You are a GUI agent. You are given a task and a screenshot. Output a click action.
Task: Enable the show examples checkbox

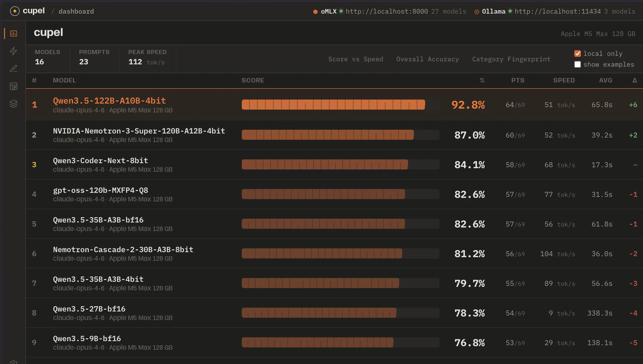click(578, 65)
